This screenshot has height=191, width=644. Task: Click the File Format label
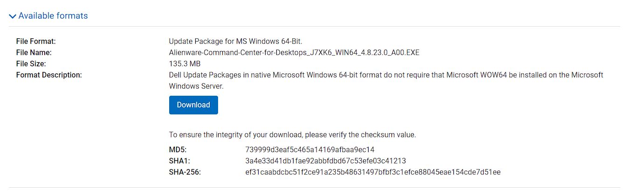tap(36, 41)
